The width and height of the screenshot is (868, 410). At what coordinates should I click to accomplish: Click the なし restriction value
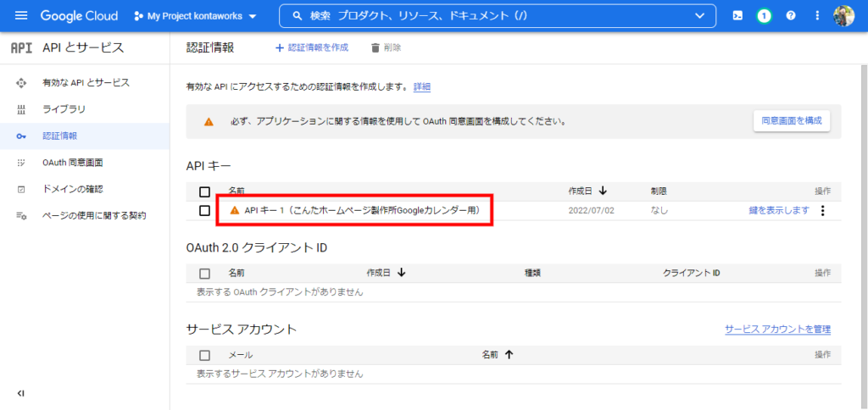[x=659, y=210]
